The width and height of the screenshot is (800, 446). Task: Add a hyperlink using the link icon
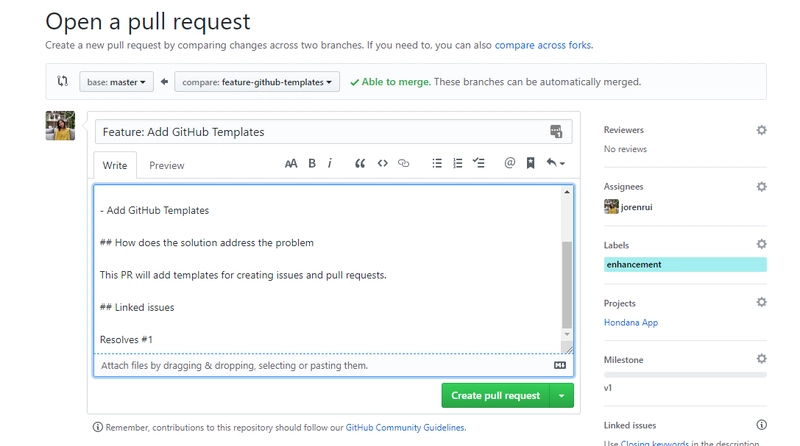point(404,164)
